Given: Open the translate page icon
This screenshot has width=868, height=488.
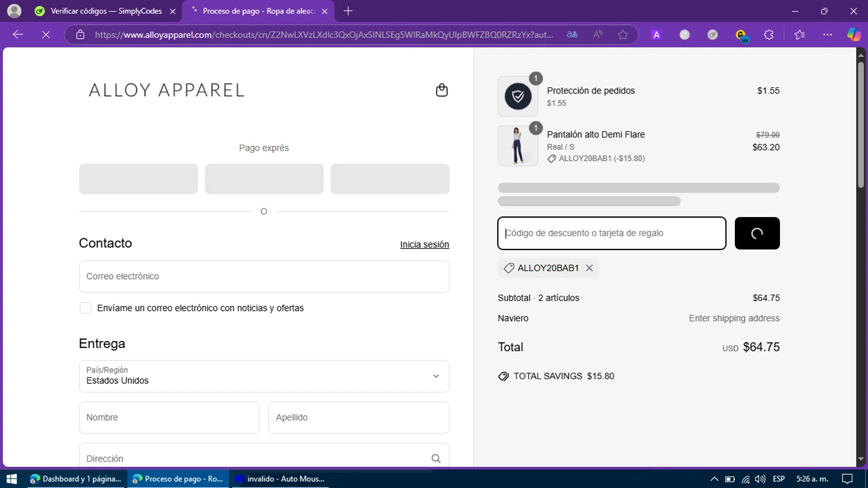Looking at the screenshot, I should tap(572, 35).
